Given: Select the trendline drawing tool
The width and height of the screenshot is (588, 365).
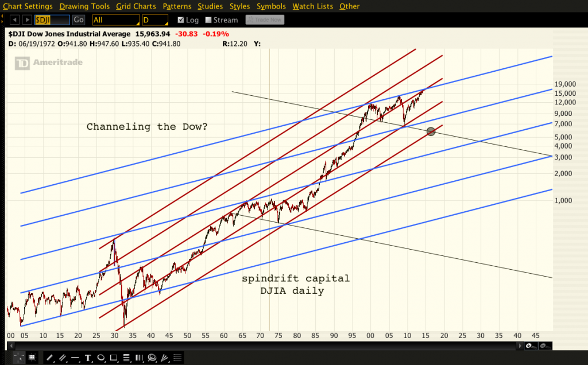Looking at the screenshot, I should click(x=50, y=358).
